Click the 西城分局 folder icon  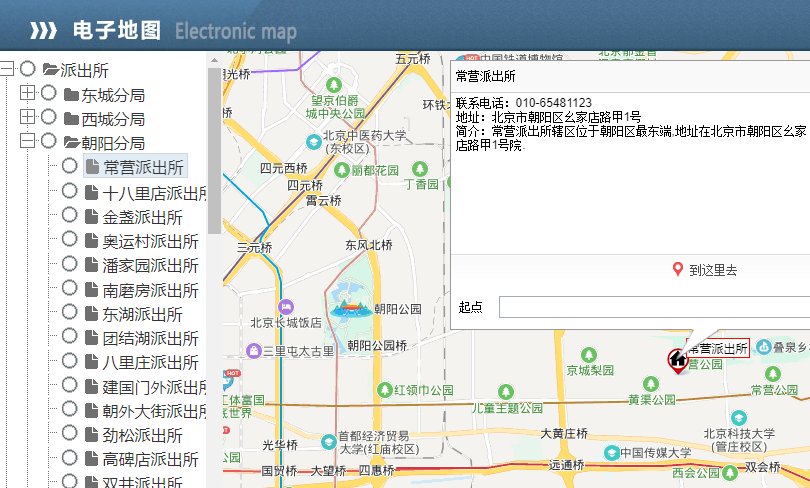click(71, 119)
